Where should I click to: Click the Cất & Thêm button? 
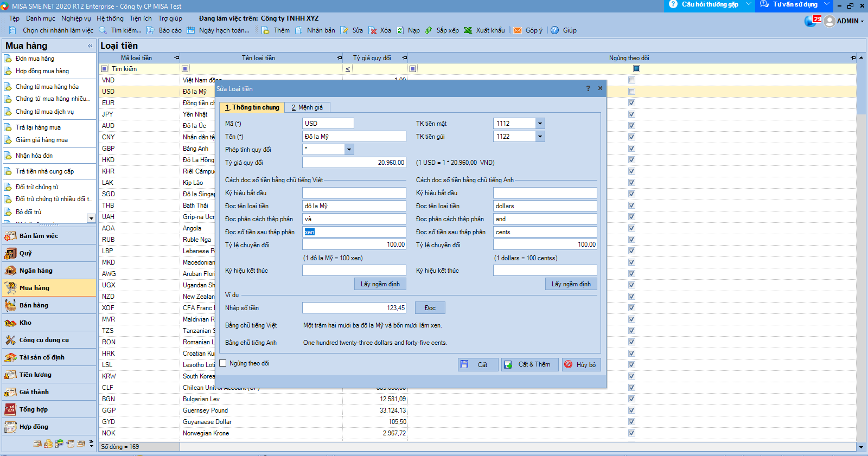pyautogui.click(x=530, y=364)
